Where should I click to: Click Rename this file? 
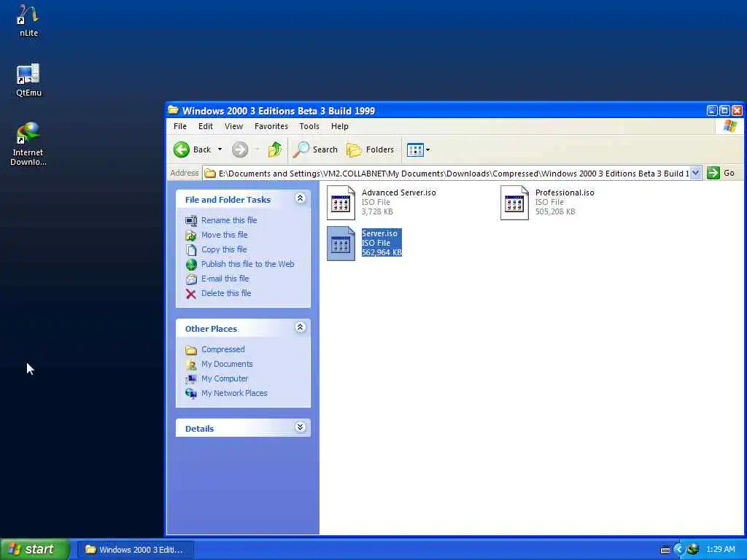tap(228, 220)
